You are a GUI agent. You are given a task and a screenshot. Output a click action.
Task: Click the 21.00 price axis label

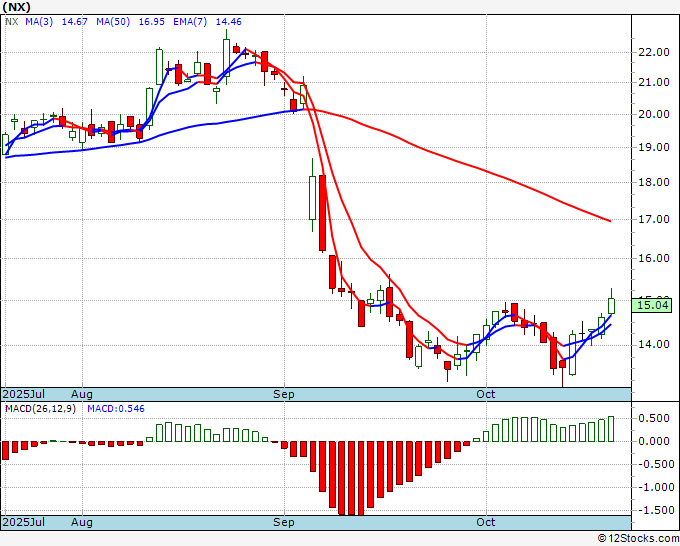click(654, 82)
